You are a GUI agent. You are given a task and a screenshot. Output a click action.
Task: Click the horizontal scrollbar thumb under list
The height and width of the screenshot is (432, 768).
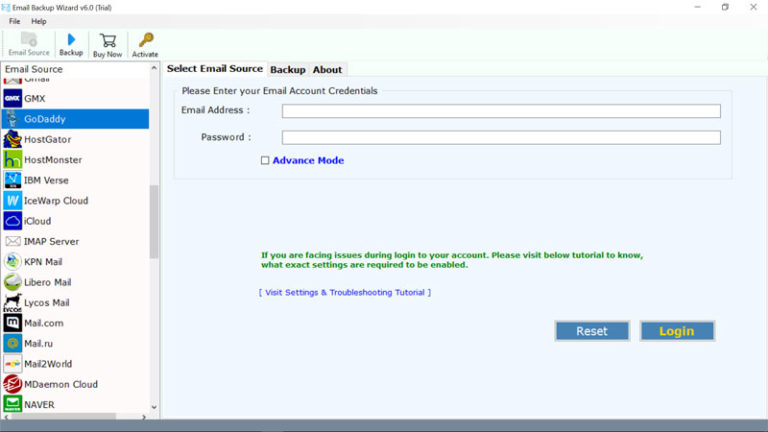click(64, 417)
